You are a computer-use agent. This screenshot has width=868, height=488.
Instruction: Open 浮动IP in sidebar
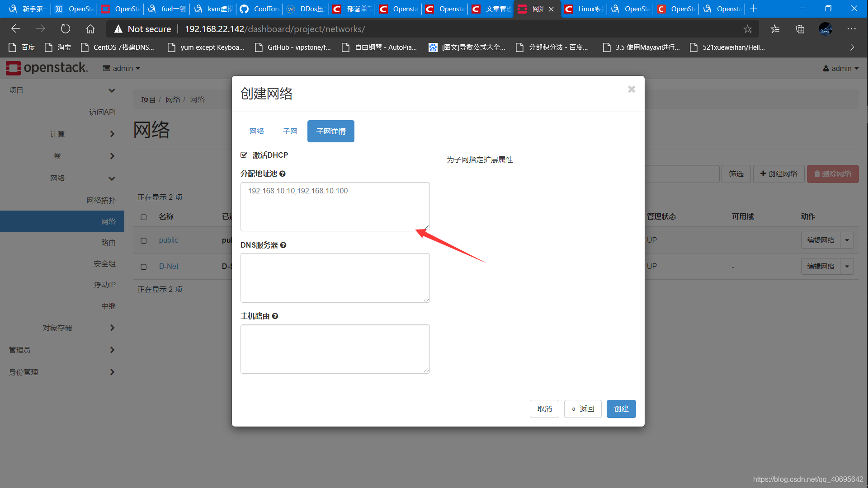tap(105, 285)
